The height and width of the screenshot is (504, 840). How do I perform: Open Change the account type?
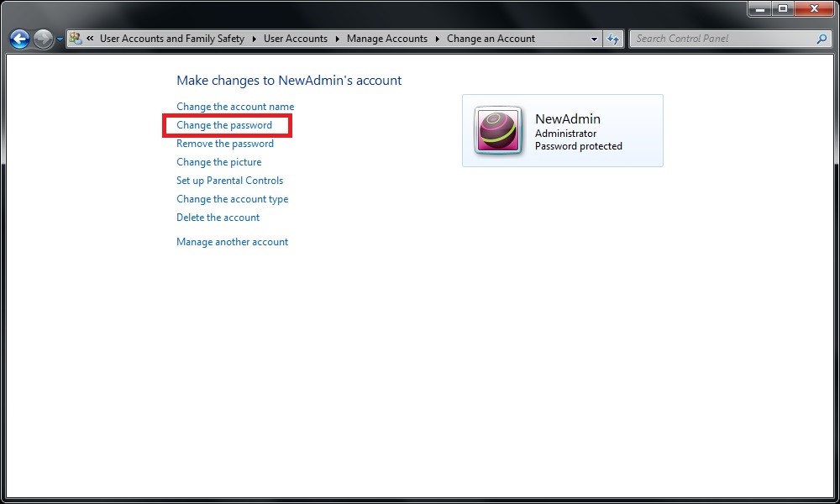point(232,199)
